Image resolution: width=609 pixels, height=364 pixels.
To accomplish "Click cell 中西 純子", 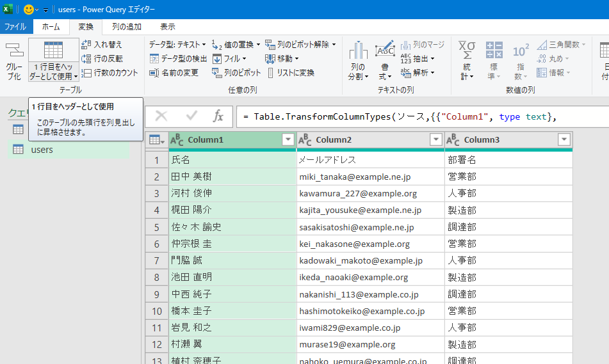I will pyautogui.click(x=232, y=294).
